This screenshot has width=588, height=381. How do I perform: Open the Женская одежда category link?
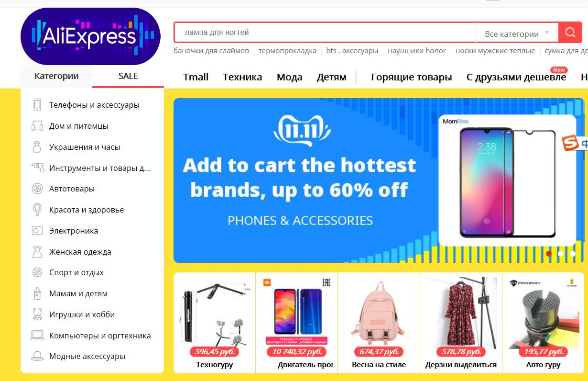pyautogui.click(x=80, y=252)
